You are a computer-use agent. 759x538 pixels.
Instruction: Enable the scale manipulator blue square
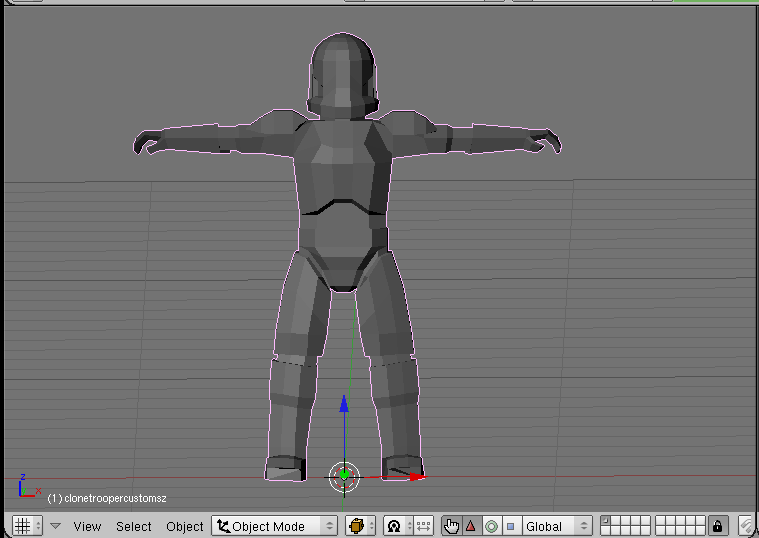click(x=511, y=526)
